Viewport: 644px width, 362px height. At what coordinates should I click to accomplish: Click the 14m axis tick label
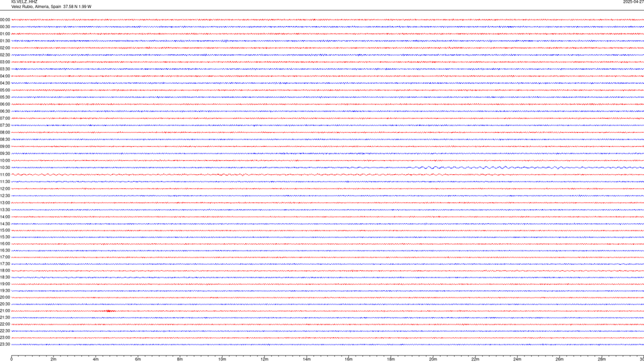click(x=307, y=359)
